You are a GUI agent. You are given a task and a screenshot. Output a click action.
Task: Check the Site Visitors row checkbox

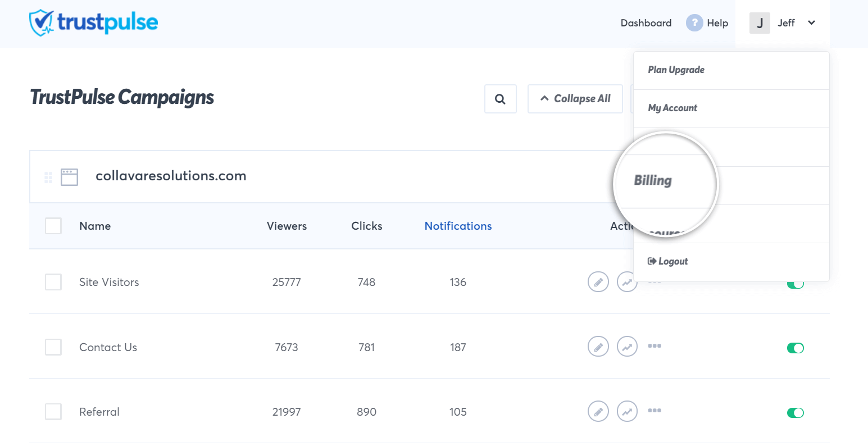coord(53,282)
